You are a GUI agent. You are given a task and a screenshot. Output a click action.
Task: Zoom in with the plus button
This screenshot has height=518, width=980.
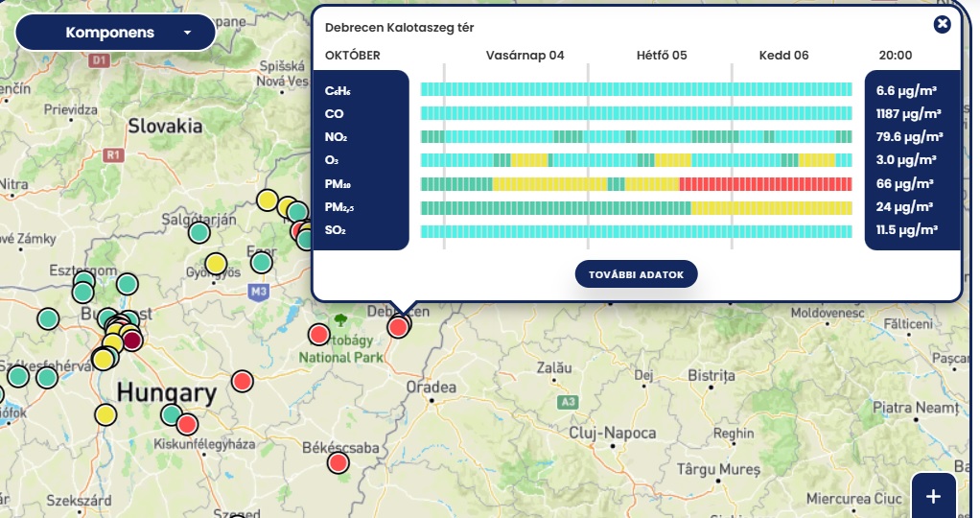click(933, 496)
